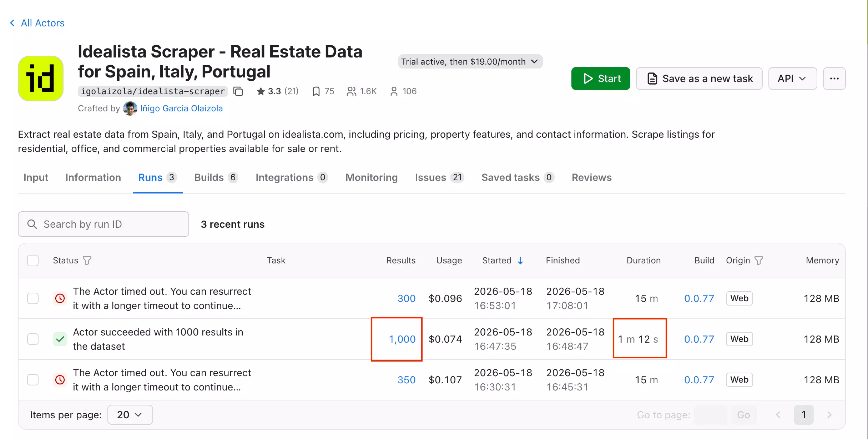The width and height of the screenshot is (868, 439).
Task: Open the API dropdown
Action: click(792, 79)
